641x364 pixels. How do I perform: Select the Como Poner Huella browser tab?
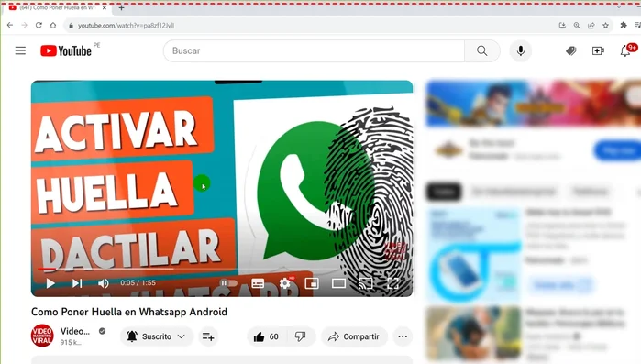(x=57, y=7)
